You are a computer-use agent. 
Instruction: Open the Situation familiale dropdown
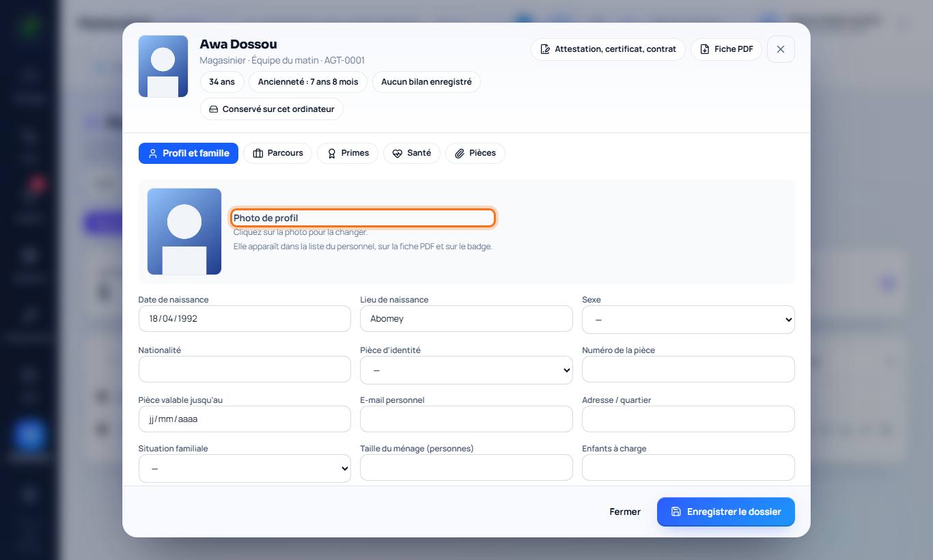(245, 468)
